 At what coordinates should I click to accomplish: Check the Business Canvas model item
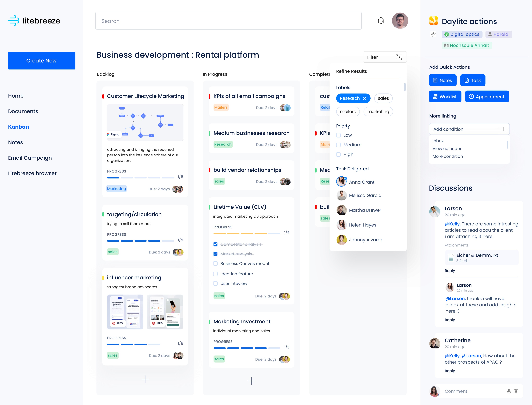[215, 264]
